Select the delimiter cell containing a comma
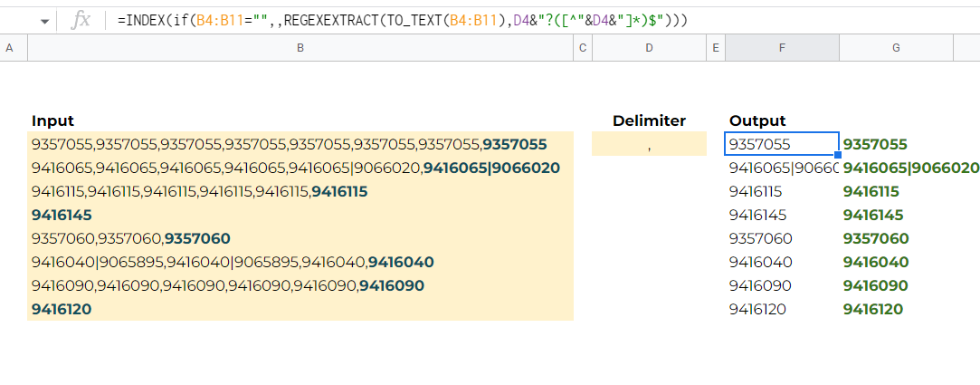980x385 pixels. (x=649, y=144)
